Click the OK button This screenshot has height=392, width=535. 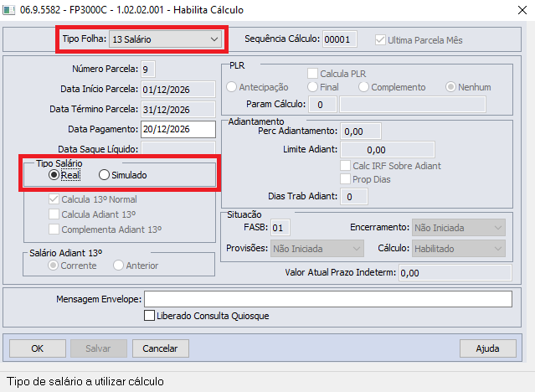coord(38,348)
